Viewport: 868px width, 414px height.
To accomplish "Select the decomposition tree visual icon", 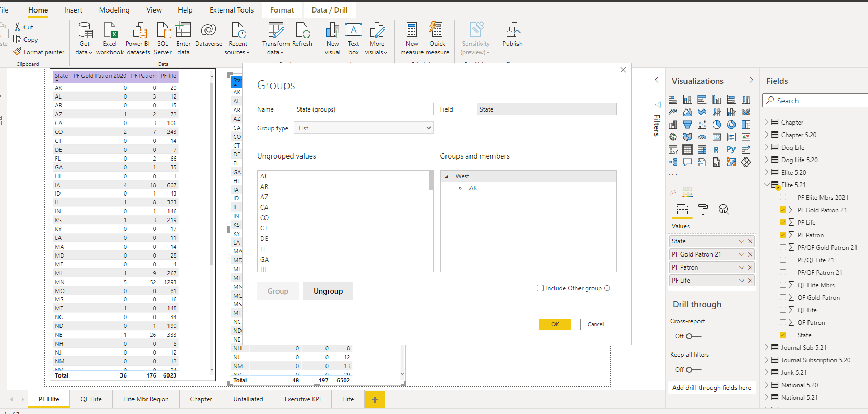I will [x=673, y=162].
